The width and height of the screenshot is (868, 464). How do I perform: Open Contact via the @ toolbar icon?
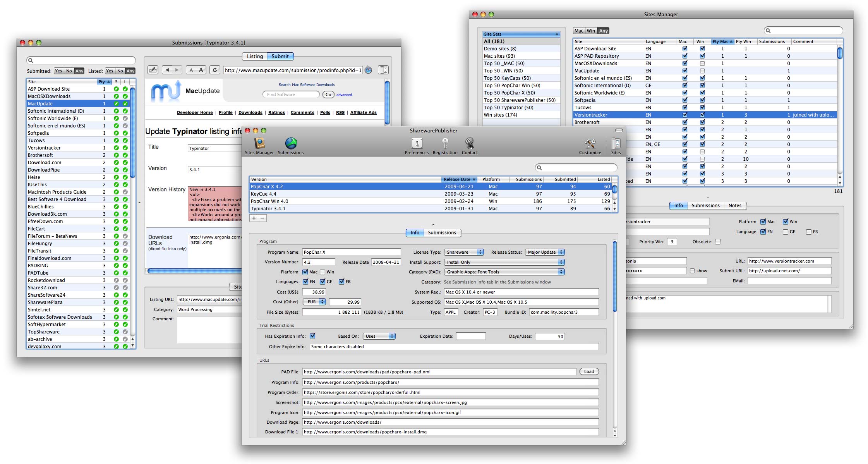[x=470, y=144]
